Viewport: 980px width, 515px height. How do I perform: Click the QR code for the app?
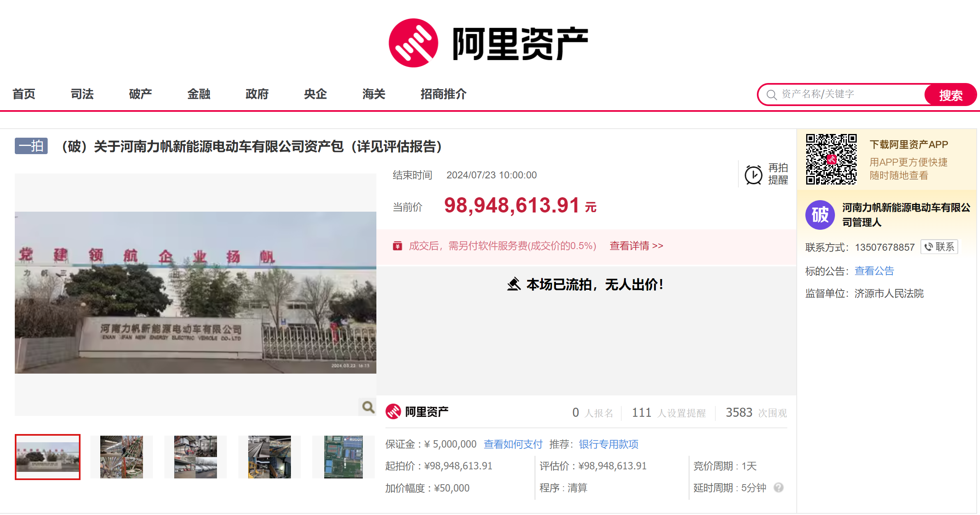[831, 159]
